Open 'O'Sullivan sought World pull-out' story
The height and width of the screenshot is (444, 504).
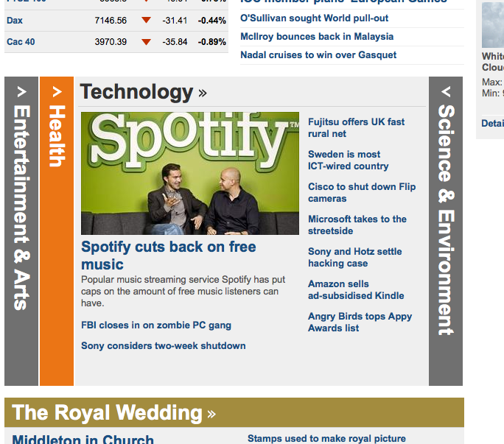[x=314, y=18]
